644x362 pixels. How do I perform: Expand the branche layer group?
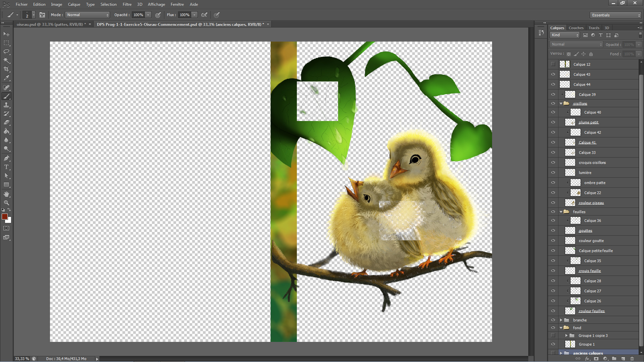[x=561, y=320]
